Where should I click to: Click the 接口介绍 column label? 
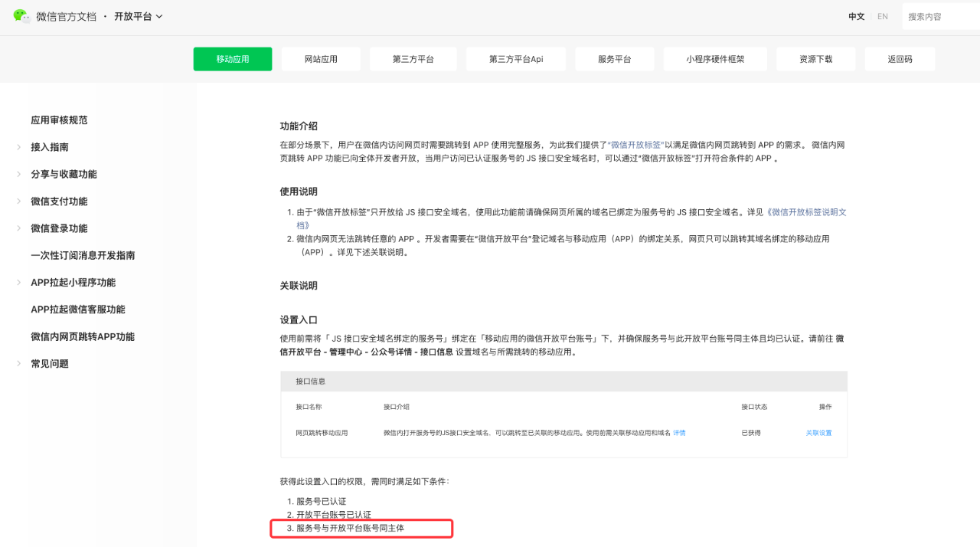[x=397, y=407]
